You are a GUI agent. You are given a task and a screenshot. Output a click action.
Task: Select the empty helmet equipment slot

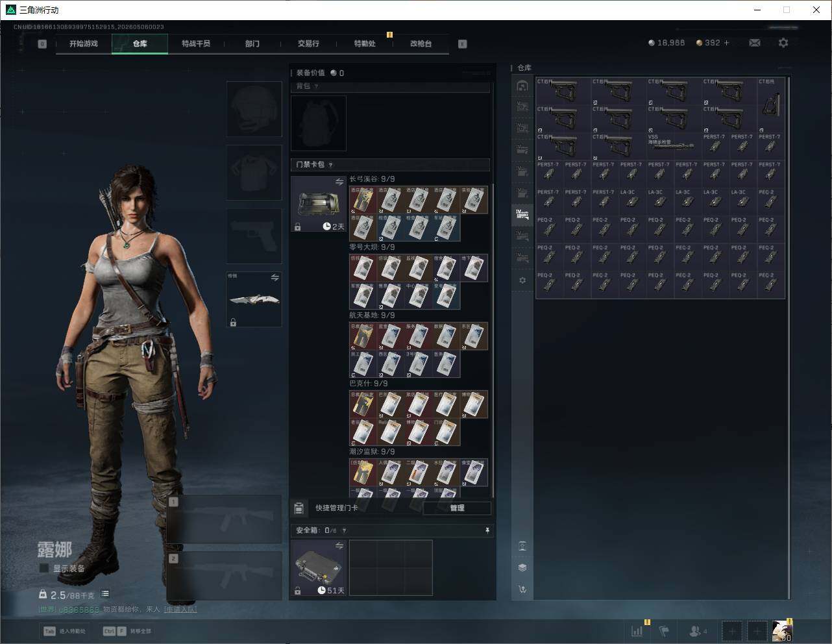pos(254,109)
